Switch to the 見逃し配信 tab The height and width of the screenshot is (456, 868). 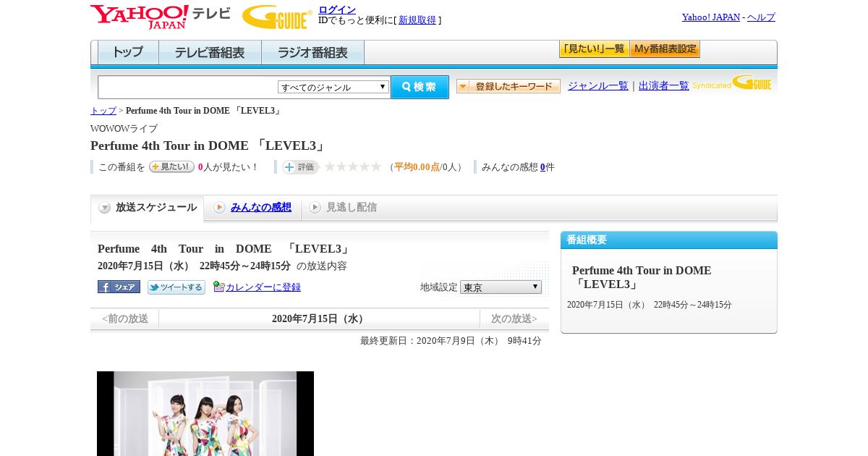(343, 208)
